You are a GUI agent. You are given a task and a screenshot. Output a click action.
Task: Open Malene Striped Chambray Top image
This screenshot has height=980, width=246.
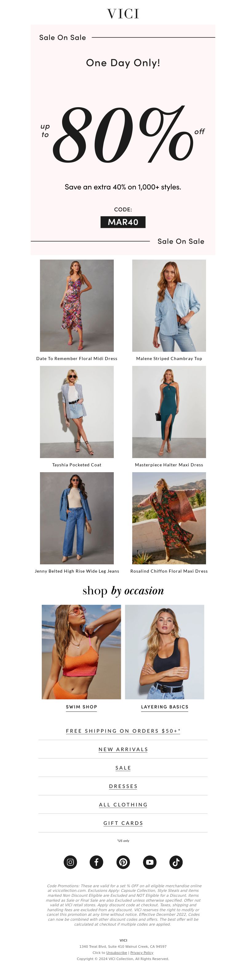[169, 305]
